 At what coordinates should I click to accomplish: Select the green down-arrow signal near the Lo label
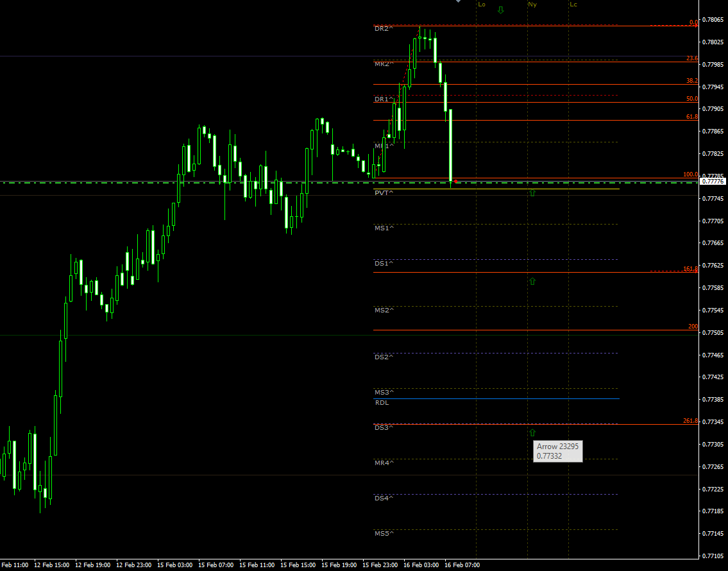click(x=500, y=10)
